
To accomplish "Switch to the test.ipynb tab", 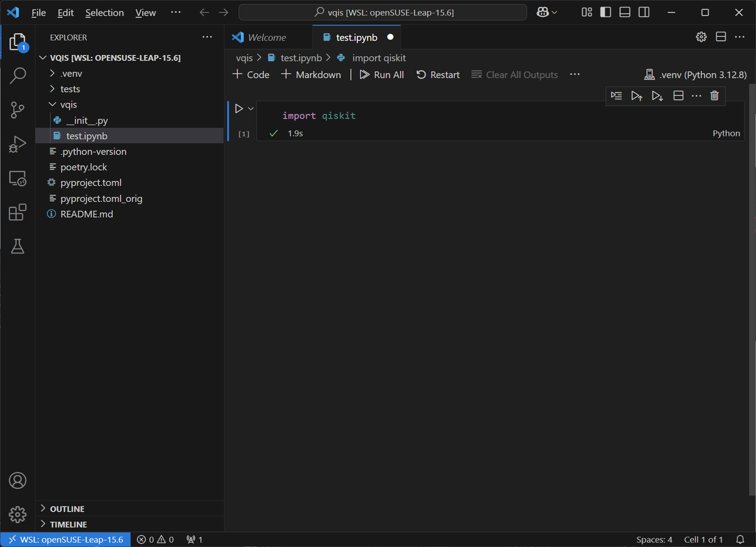I will pyautogui.click(x=356, y=37).
